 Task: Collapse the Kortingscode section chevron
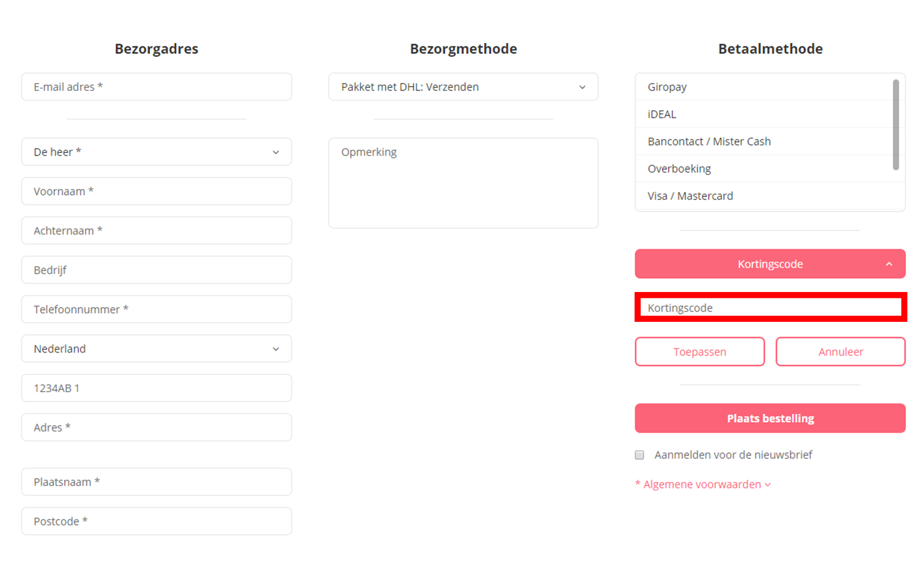(889, 264)
